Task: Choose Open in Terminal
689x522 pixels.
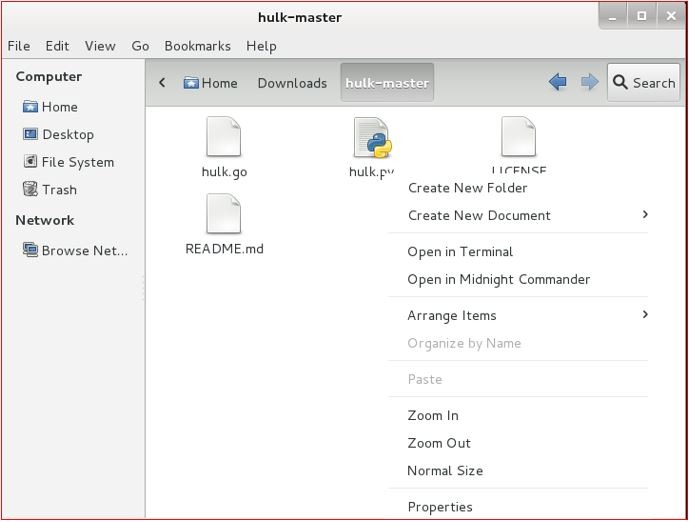Action: (519, 252)
